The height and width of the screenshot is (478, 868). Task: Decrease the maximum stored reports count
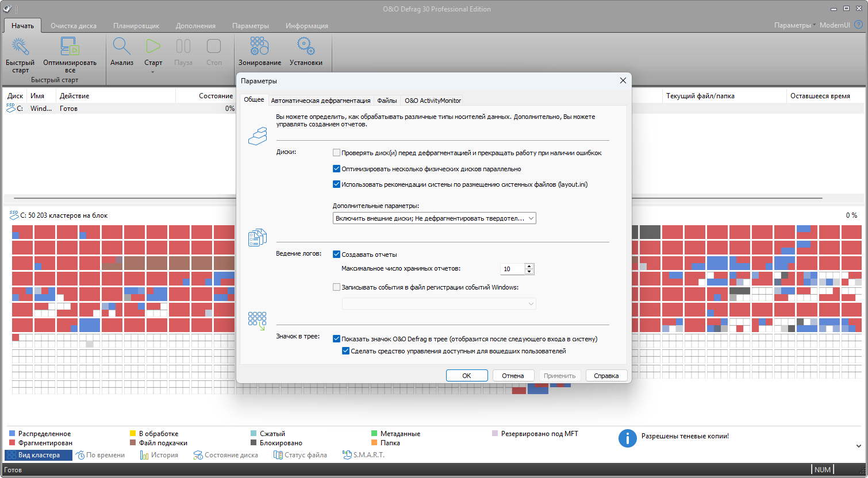pos(529,272)
